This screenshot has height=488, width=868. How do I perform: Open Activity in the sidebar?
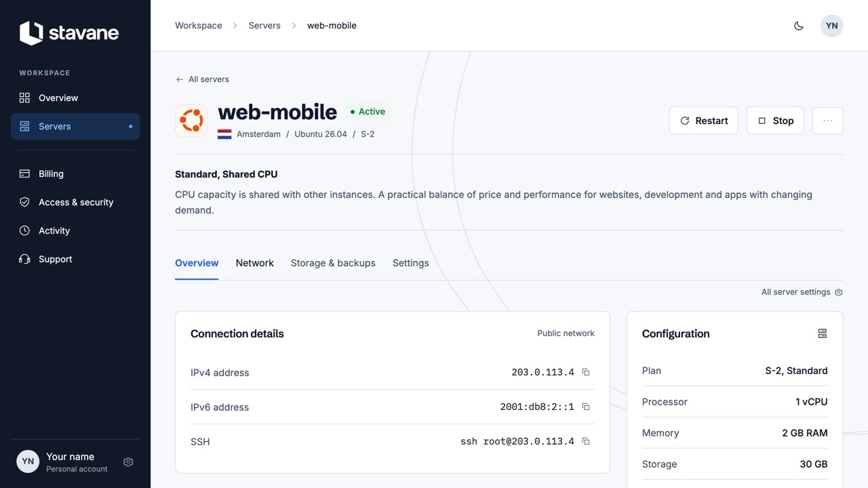pyautogui.click(x=75, y=230)
